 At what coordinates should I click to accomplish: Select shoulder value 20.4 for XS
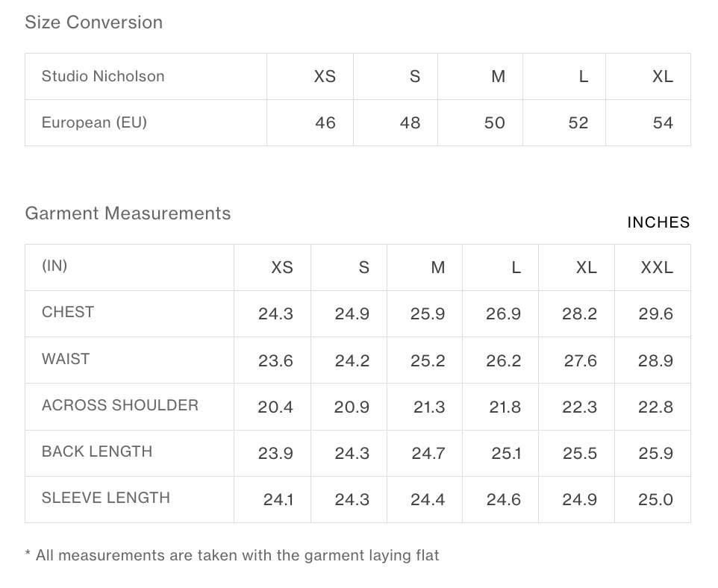point(275,407)
